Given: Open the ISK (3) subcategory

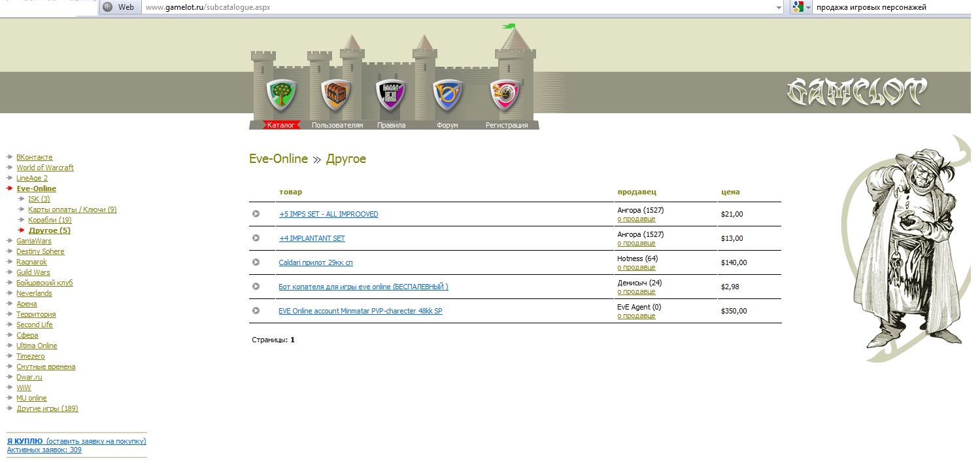Looking at the screenshot, I should 39,199.
